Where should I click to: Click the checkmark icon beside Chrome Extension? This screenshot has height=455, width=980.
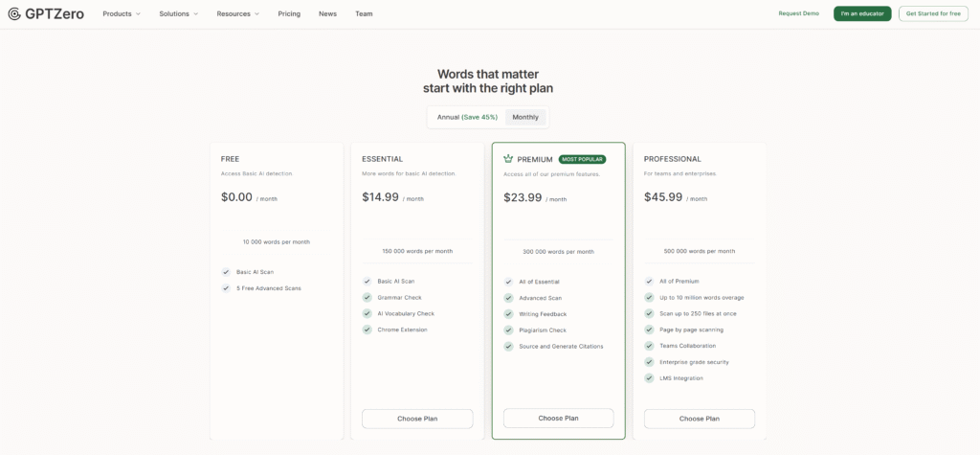[367, 330]
